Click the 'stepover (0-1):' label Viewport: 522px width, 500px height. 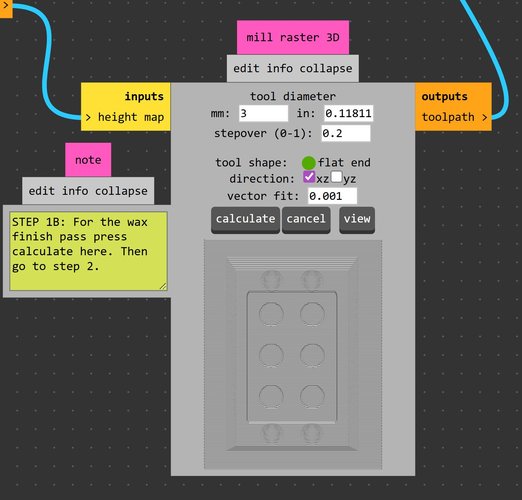[x=263, y=133]
